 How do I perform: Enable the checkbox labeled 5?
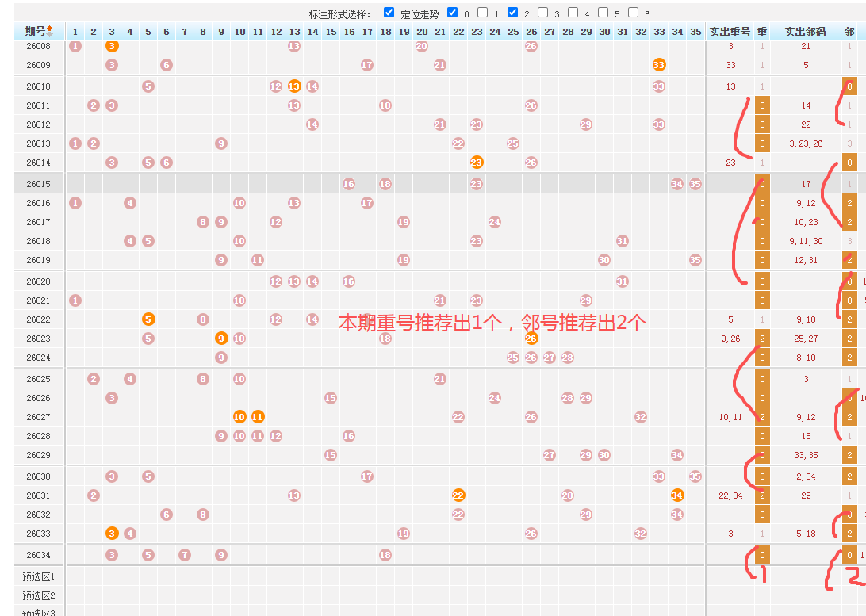coord(603,12)
